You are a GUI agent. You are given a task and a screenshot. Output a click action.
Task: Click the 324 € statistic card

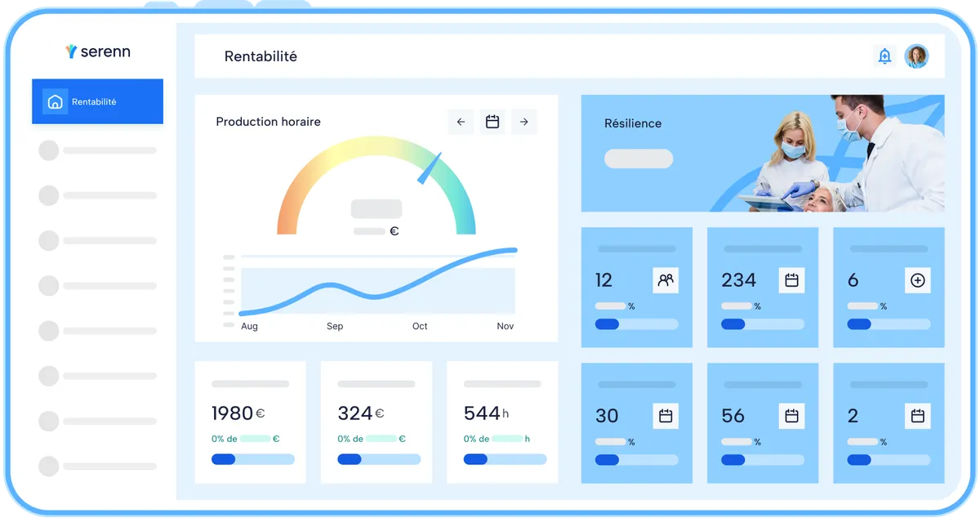pos(379,422)
